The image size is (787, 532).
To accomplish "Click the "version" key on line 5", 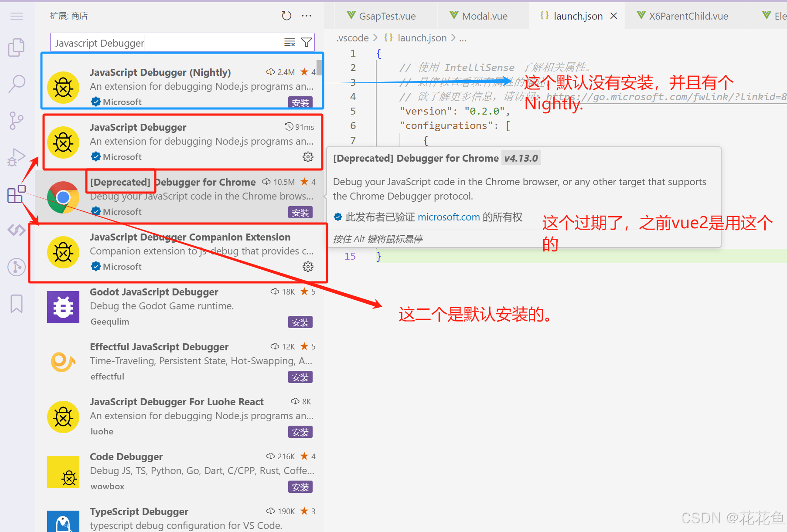I will click(426, 111).
